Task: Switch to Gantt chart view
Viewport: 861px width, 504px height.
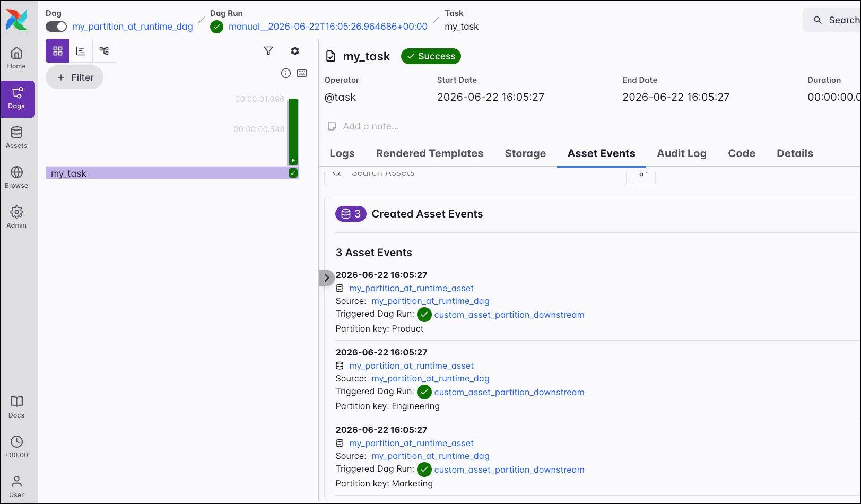Action: point(81,51)
